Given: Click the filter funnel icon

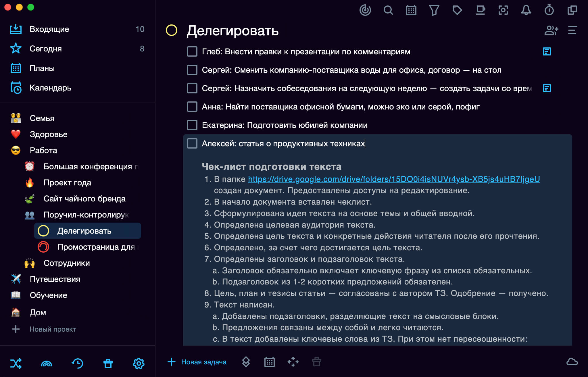Looking at the screenshot, I should 434,10.
